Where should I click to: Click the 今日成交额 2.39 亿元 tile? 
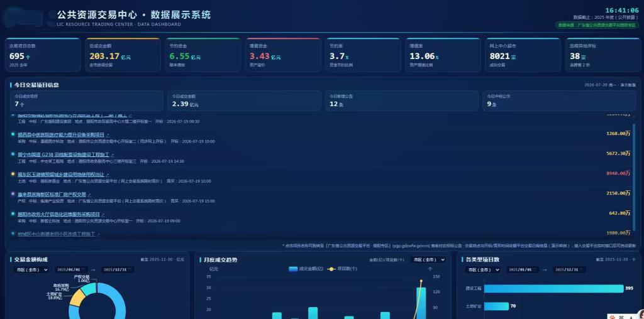coord(245,101)
